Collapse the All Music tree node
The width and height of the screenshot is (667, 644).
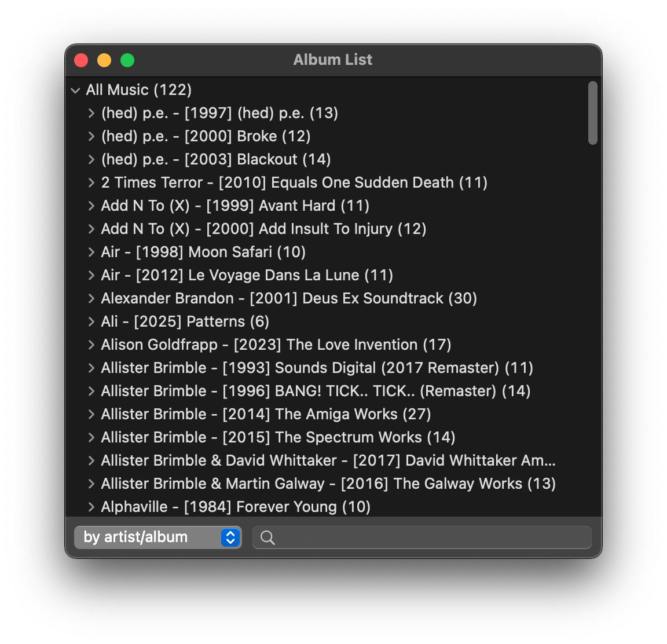pos(76,90)
